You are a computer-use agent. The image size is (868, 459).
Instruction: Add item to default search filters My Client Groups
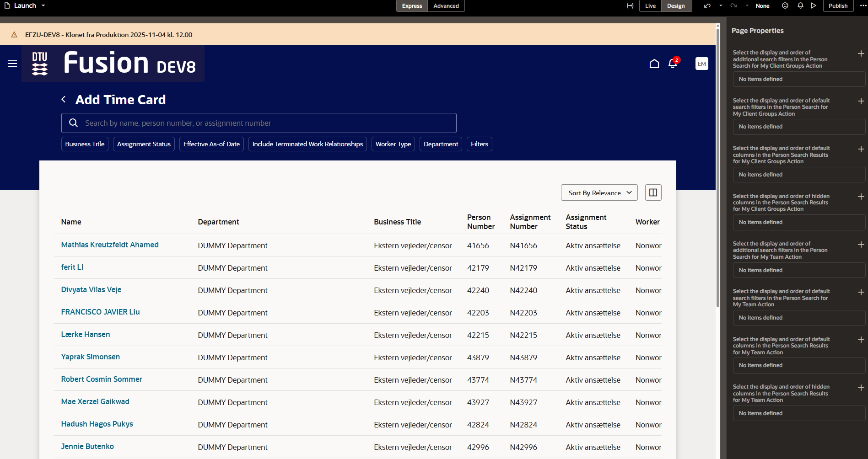pos(861,101)
